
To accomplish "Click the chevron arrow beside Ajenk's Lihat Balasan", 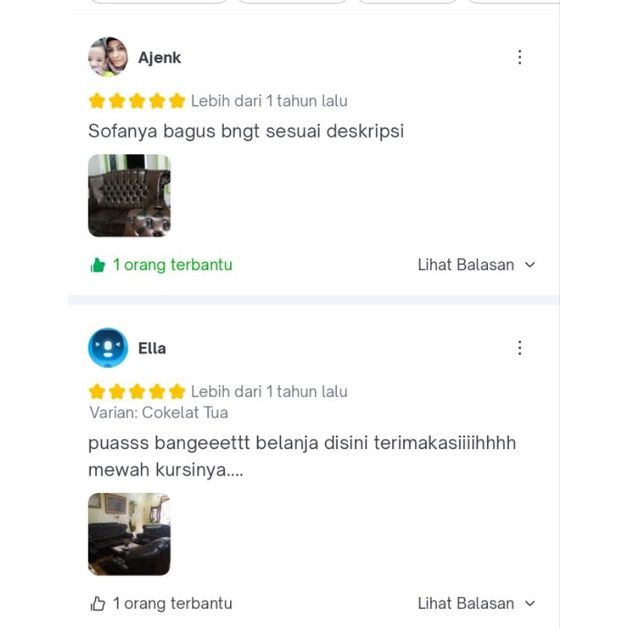I will [x=530, y=265].
